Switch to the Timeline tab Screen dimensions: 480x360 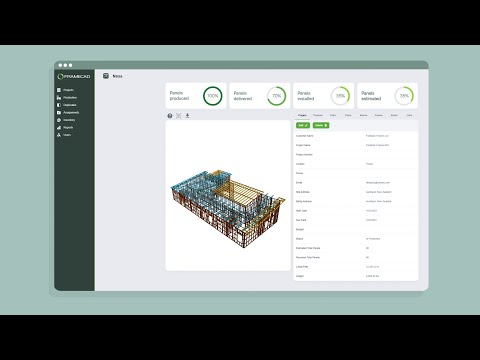(318, 115)
